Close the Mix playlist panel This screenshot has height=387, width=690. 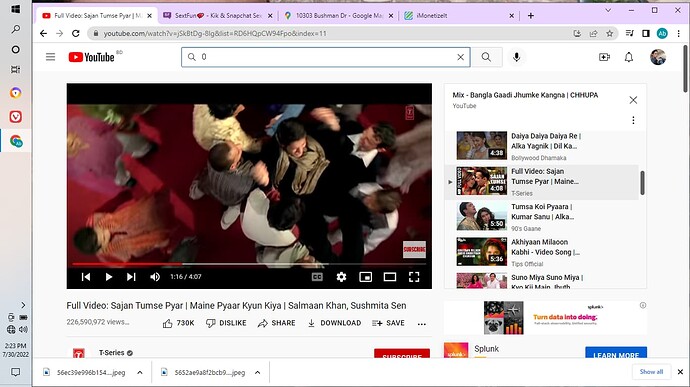pyautogui.click(x=633, y=100)
